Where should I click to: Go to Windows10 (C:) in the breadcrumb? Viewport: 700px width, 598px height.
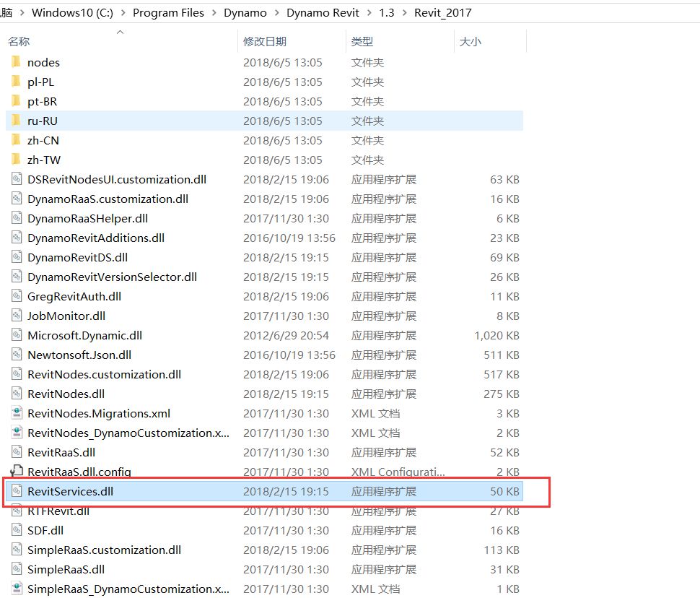72,13
